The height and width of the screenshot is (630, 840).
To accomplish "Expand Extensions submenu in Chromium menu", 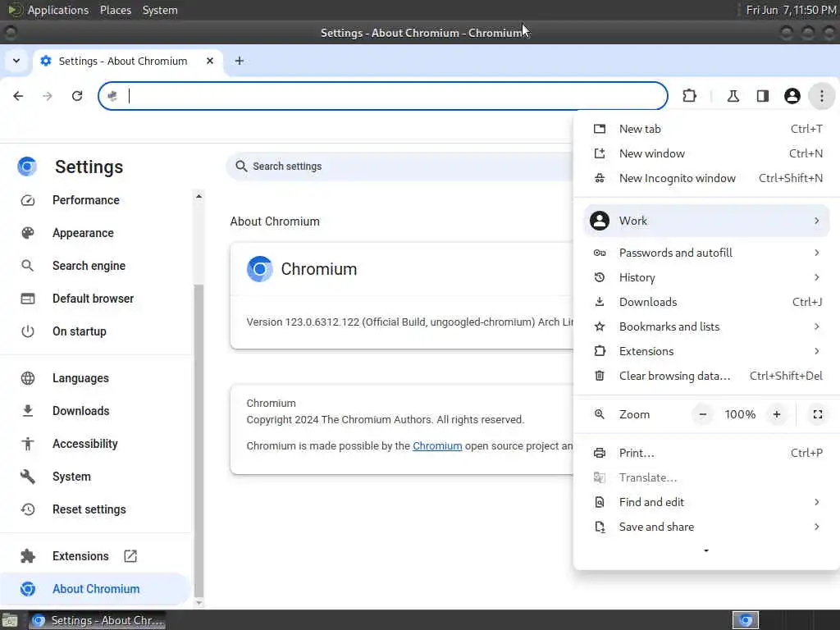I will point(706,351).
